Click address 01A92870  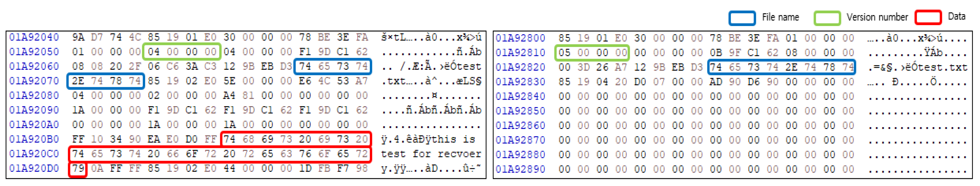520,140
